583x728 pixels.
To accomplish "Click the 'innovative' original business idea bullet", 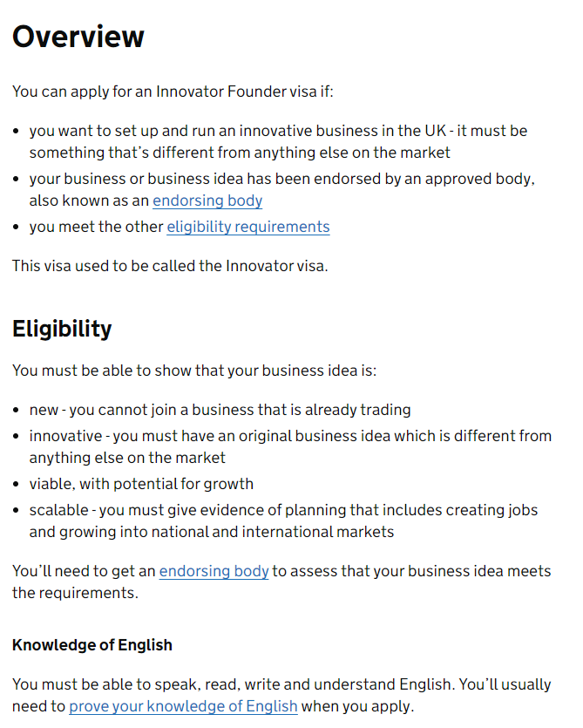I will coord(290,446).
